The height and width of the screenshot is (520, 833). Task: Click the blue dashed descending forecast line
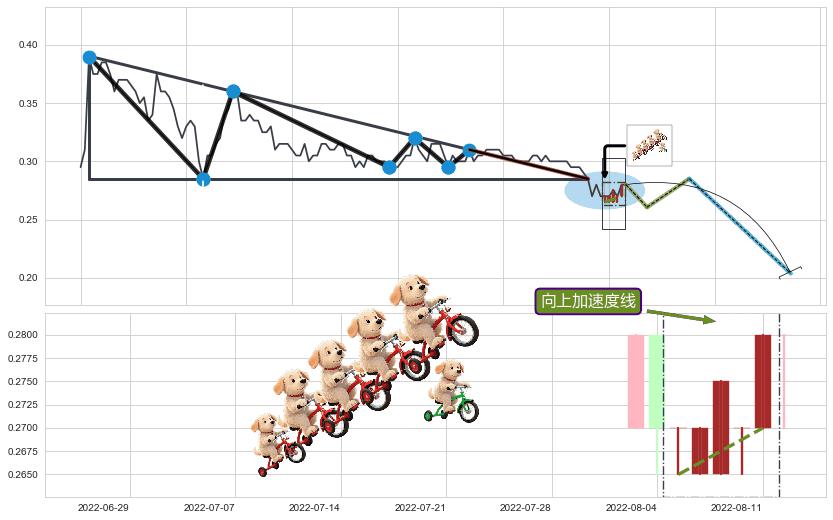tap(740, 226)
